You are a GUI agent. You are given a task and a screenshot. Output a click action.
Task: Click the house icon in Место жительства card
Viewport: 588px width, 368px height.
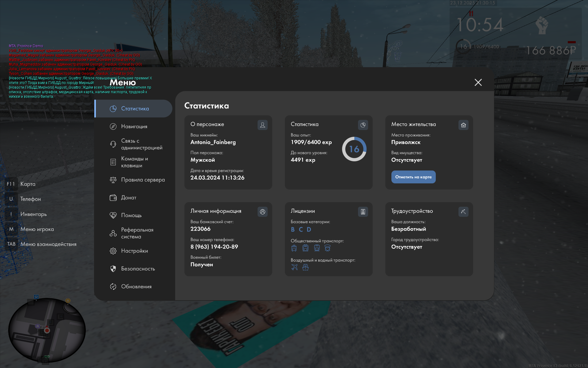pos(463,125)
